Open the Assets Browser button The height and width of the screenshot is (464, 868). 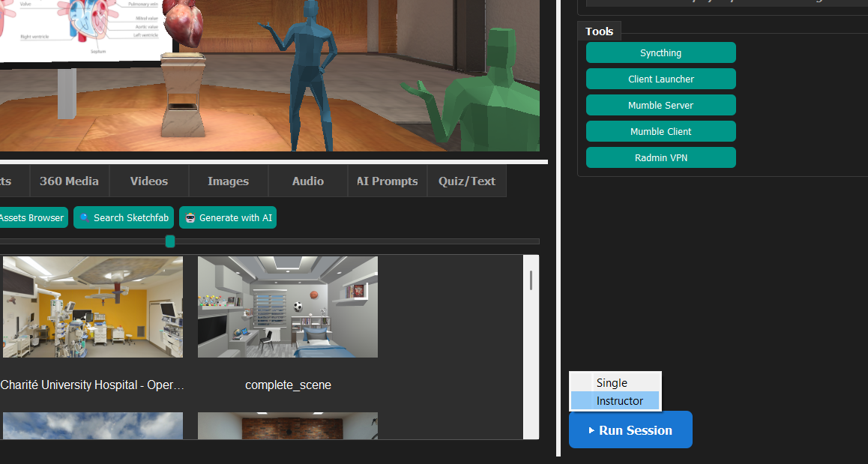pyautogui.click(x=32, y=217)
